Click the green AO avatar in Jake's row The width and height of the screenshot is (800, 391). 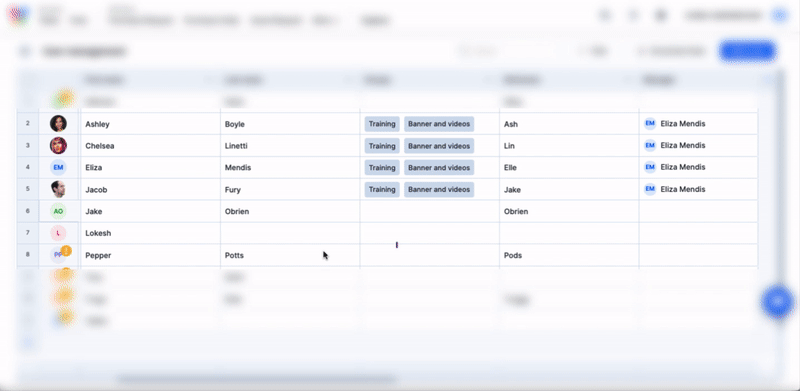click(58, 211)
